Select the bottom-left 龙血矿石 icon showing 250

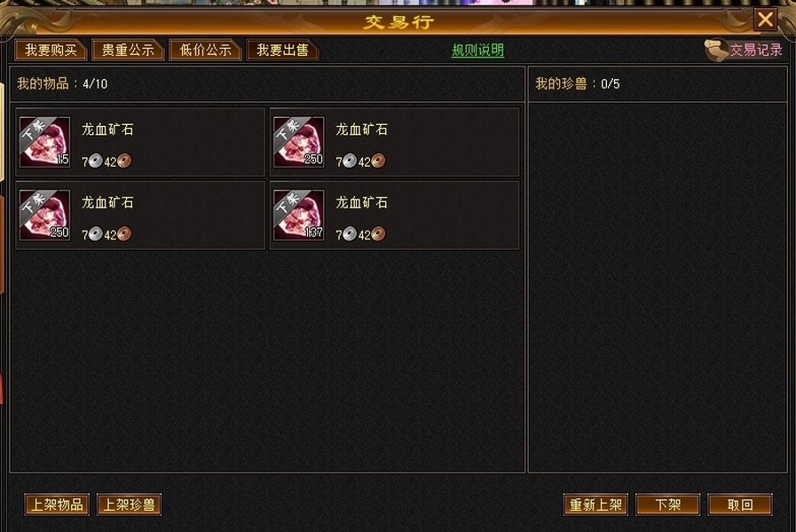tap(44, 215)
